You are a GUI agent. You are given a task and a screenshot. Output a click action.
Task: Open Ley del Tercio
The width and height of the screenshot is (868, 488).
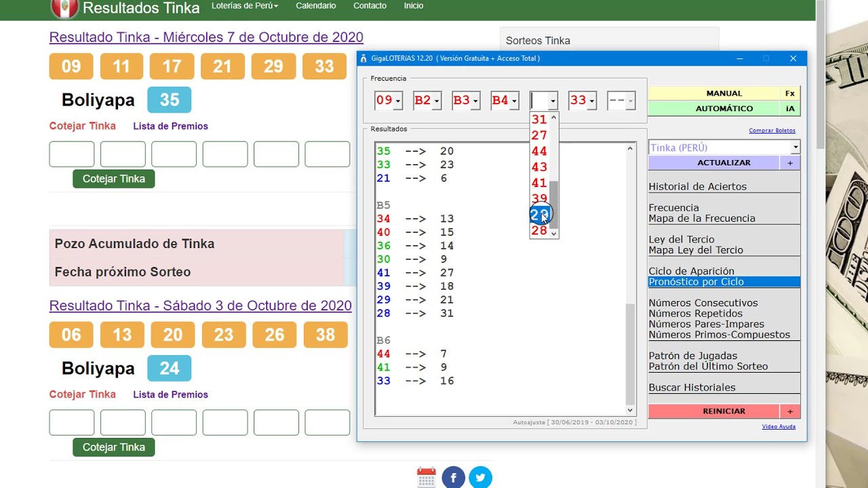682,239
